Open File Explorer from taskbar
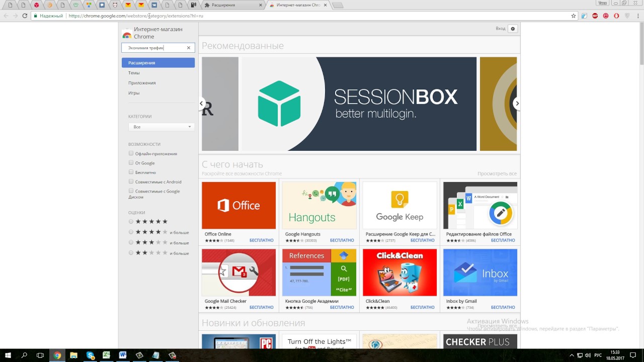 coord(73,355)
